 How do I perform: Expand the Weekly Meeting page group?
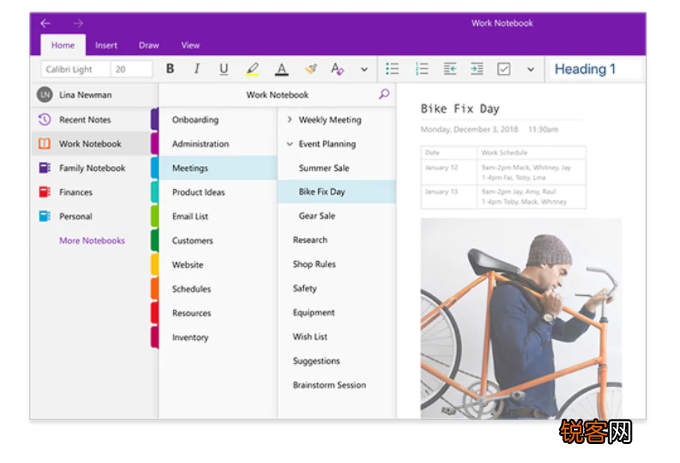(290, 119)
